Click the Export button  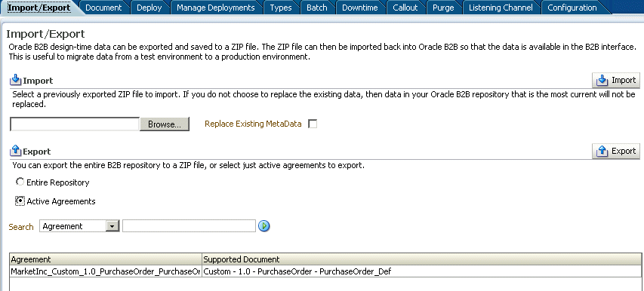(x=616, y=151)
